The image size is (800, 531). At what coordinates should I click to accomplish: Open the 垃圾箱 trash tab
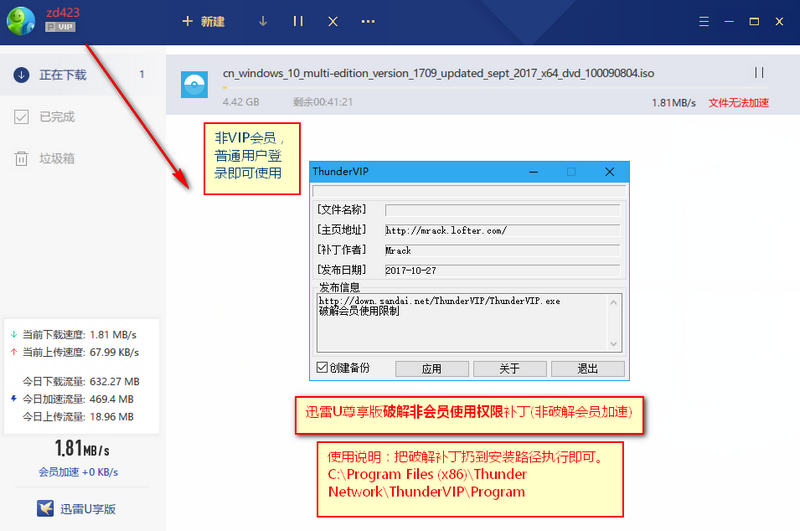(x=56, y=158)
